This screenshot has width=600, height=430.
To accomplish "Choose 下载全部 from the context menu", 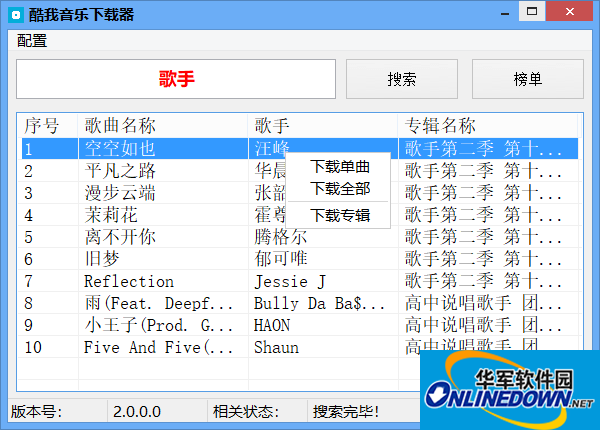I will click(x=340, y=189).
